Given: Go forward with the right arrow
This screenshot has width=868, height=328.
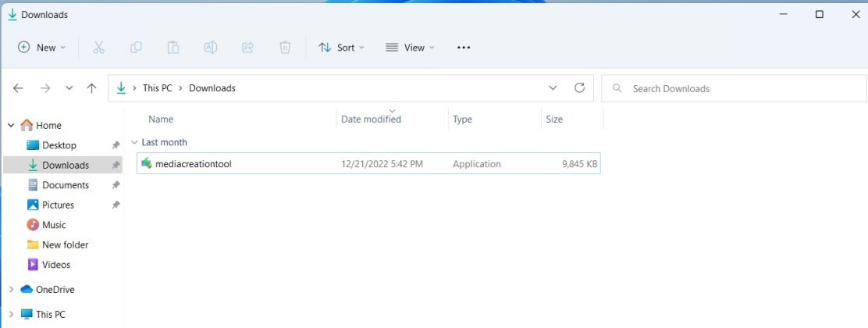Looking at the screenshot, I should tap(45, 88).
